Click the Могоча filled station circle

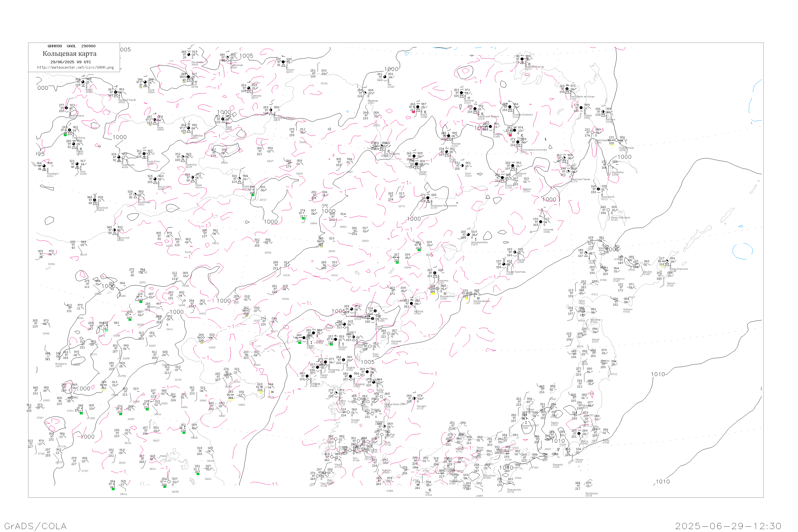283,62
